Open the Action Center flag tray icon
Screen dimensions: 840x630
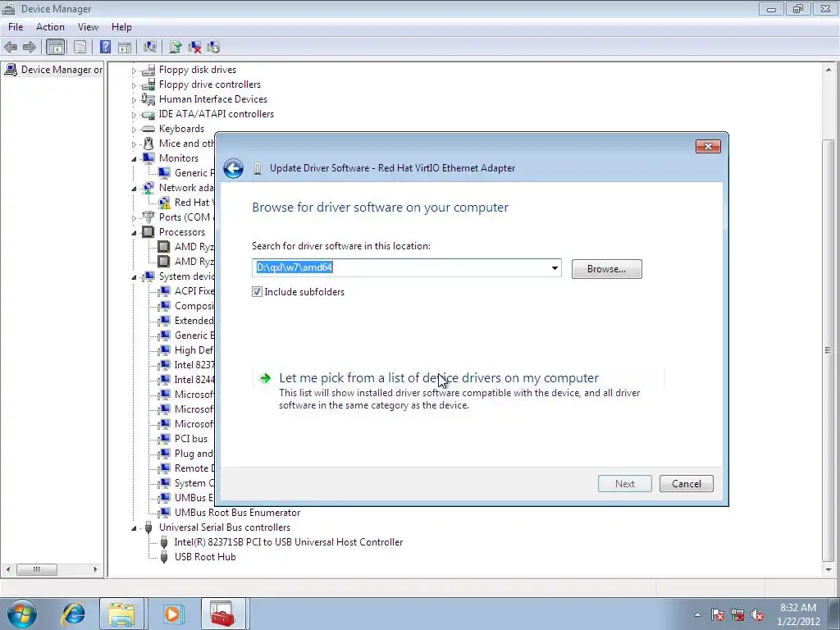[718, 614]
